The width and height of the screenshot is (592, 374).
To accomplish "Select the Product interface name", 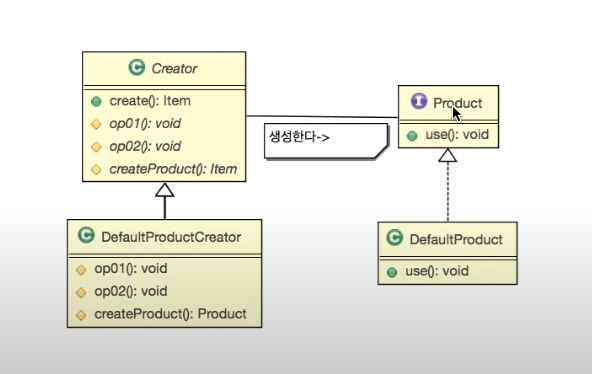I will [x=458, y=103].
